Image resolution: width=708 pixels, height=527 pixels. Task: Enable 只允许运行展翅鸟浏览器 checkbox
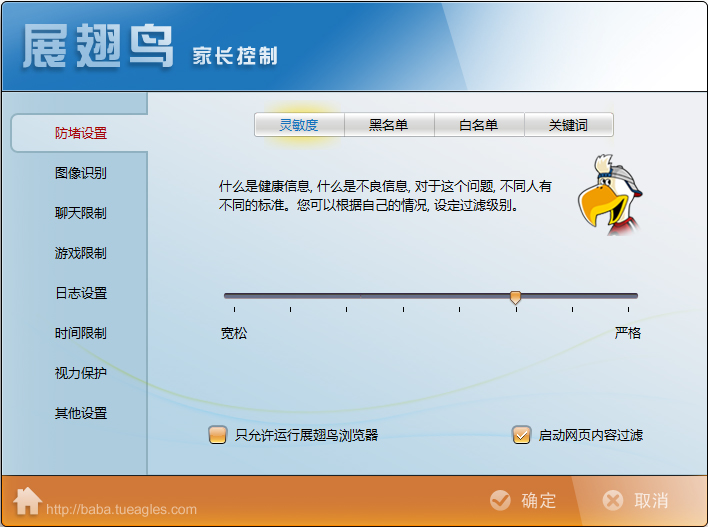pyautogui.click(x=218, y=435)
